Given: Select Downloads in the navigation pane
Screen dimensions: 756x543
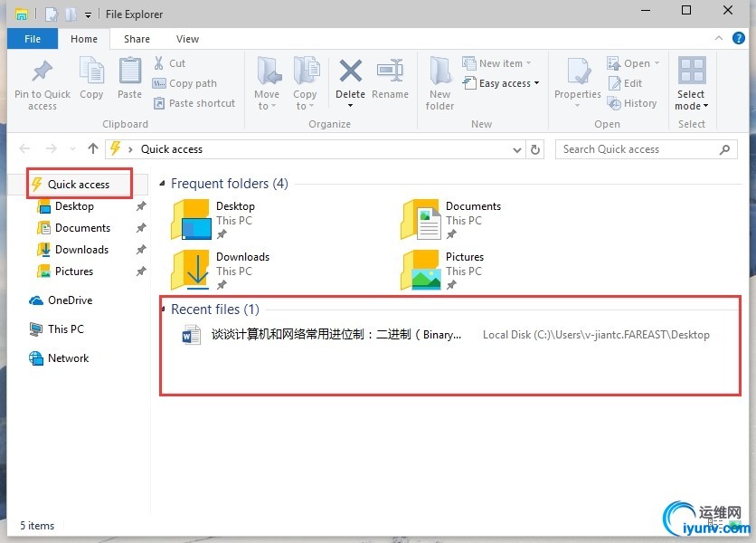Looking at the screenshot, I should (x=81, y=250).
